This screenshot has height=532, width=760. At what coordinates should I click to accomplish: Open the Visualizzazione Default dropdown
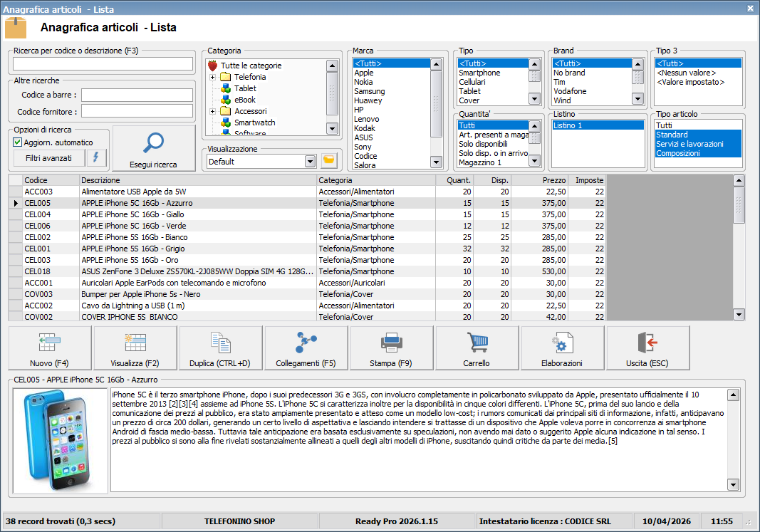click(310, 161)
